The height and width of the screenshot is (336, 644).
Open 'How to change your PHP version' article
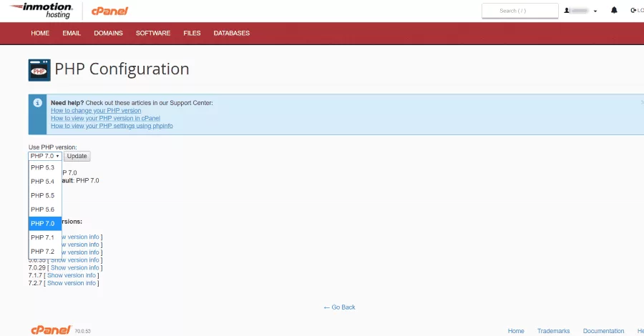coord(96,110)
